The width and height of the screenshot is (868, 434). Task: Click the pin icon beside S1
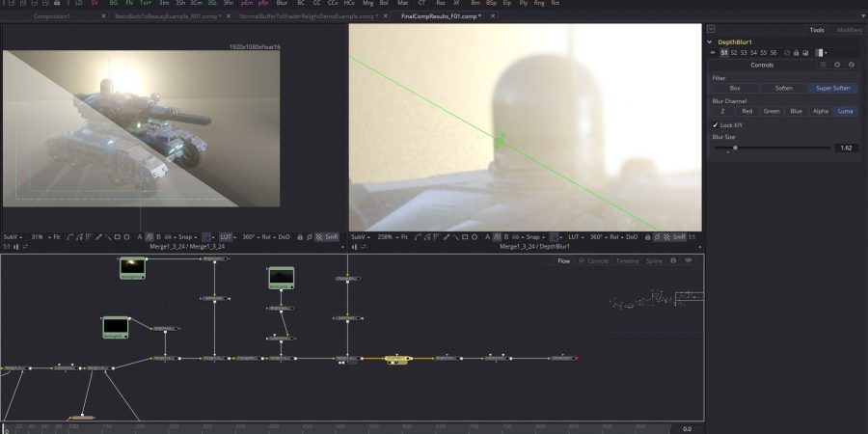click(715, 53)
